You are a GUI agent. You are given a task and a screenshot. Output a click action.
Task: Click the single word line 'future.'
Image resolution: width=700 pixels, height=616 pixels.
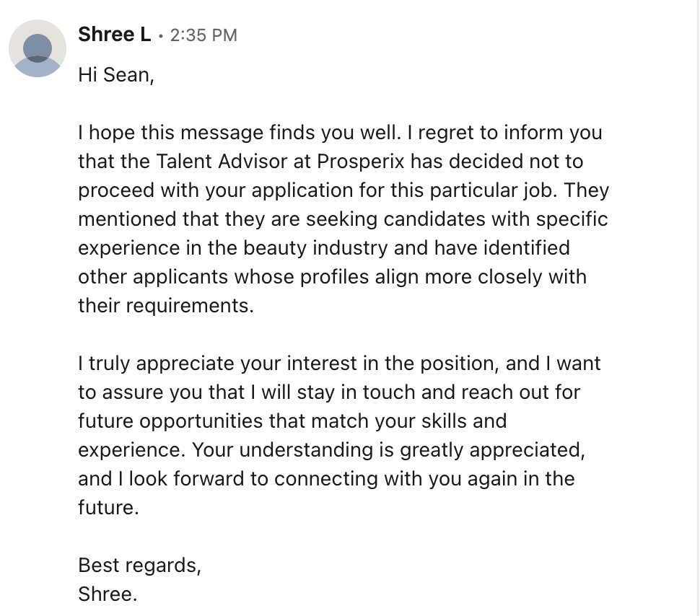point(108,508)
